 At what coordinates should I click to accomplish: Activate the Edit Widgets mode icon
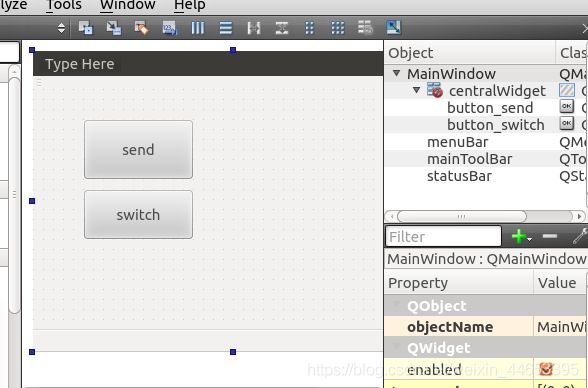[86, 28]
